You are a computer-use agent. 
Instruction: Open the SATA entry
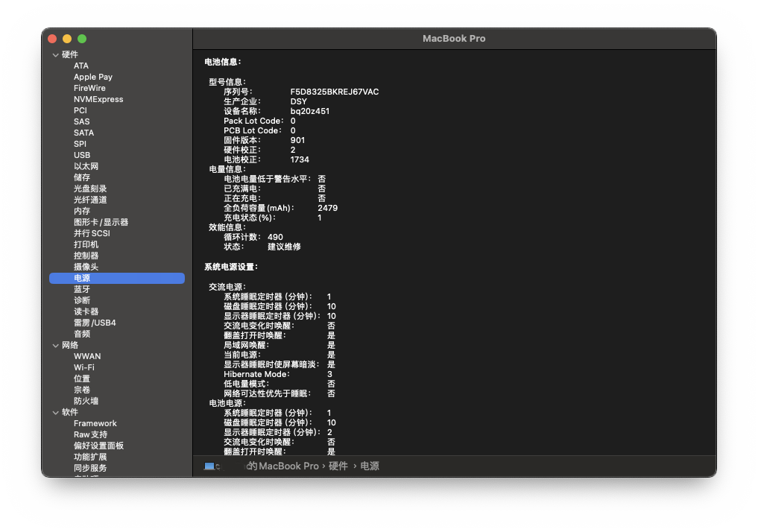click(83, 133)
